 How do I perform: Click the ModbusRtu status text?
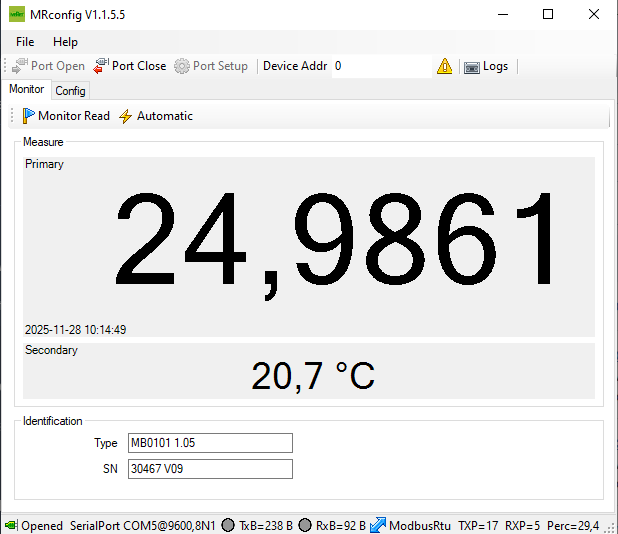[420, 526]
